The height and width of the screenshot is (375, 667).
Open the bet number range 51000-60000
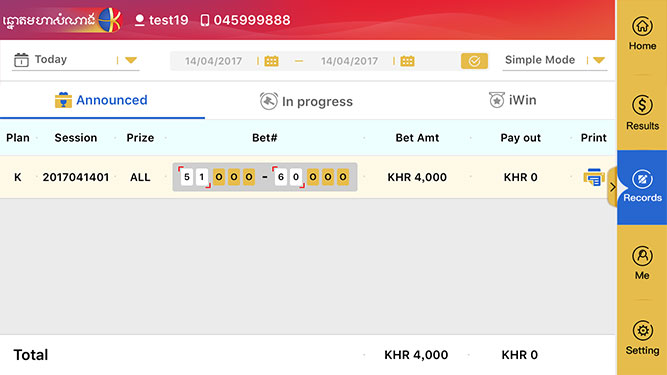[x=265, y=177]
